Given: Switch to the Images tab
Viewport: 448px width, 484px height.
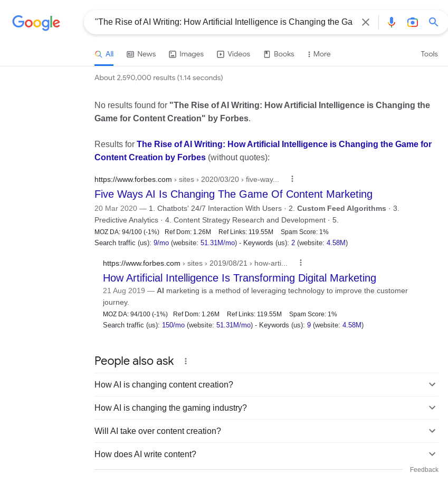Looking at the screenshot, I should point(186,54).
